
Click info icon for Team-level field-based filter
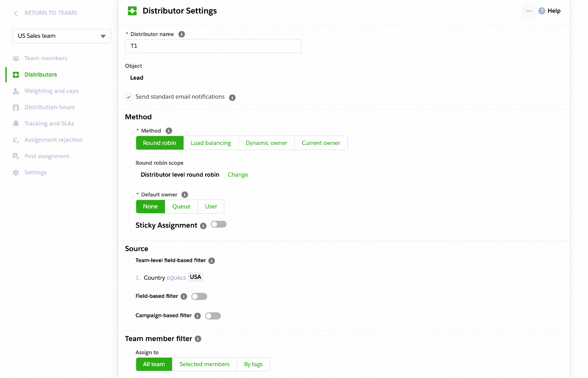tap(212, 261)
